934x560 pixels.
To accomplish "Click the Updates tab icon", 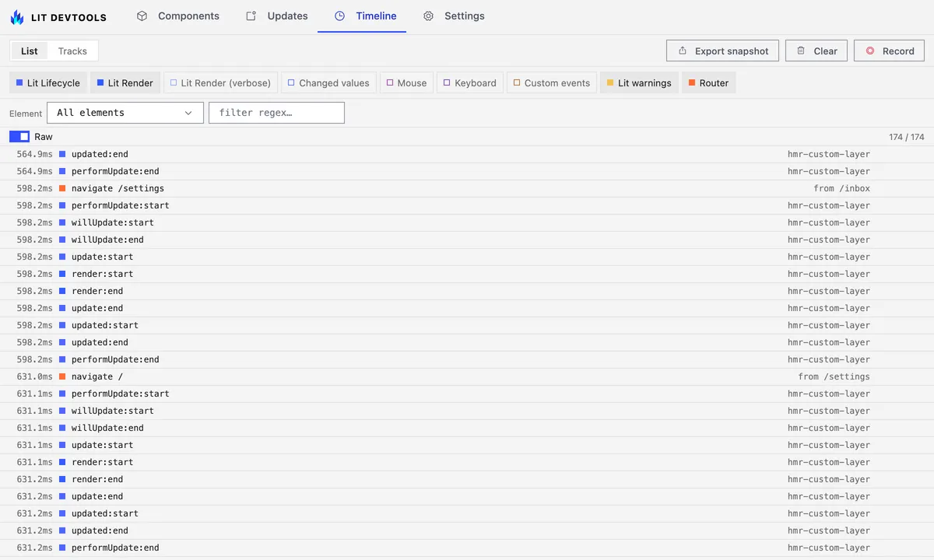I will click(x=251, y=16).
